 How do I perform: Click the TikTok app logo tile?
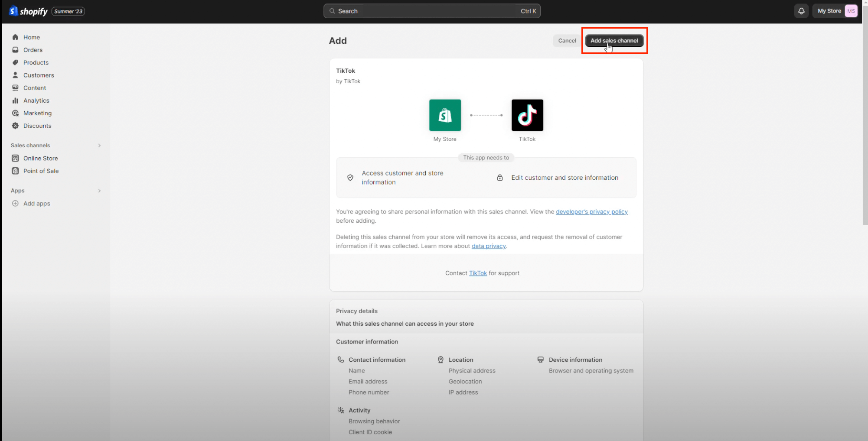coord(527,115)
